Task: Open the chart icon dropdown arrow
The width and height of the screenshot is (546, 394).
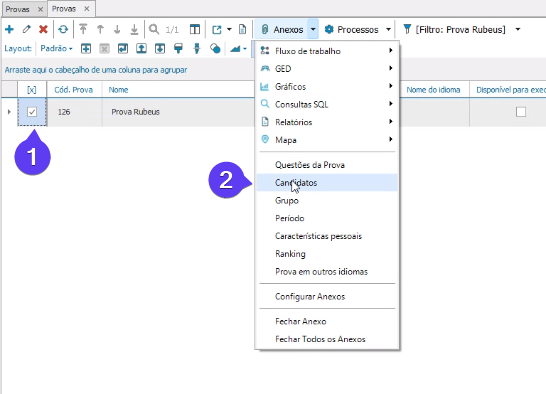Action: tap(245, 49)
